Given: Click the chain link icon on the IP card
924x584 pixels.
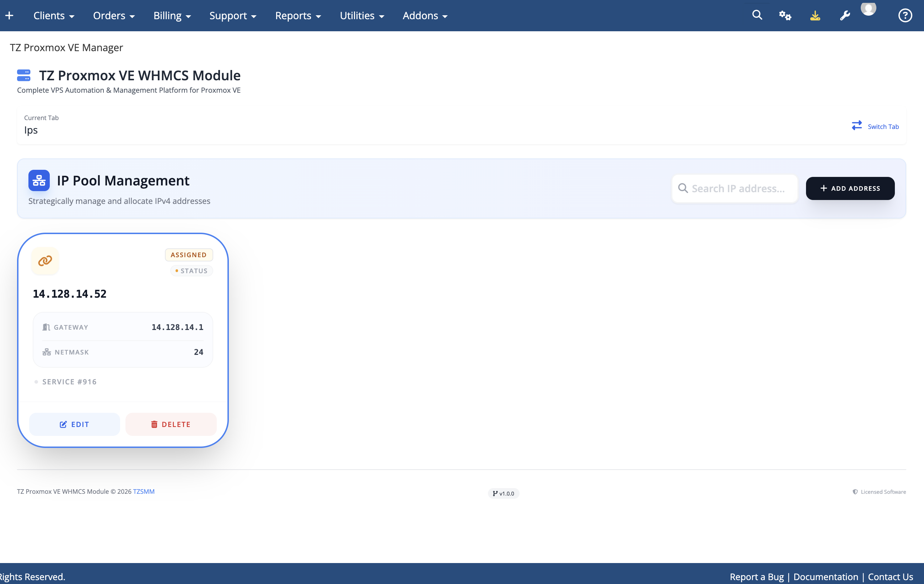Looking at the screenshot, I should pos(45,261).
